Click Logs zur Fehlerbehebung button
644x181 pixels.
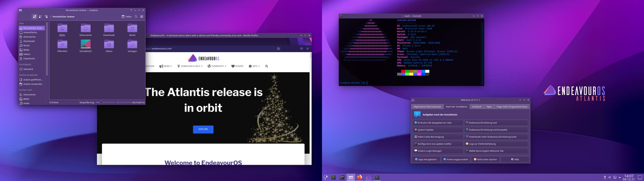click(496, 144)
